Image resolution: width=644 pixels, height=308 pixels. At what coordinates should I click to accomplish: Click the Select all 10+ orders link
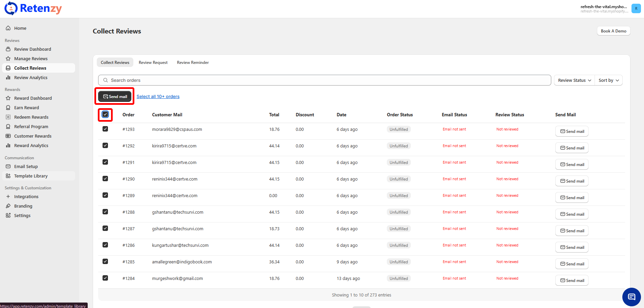(158, 97)
